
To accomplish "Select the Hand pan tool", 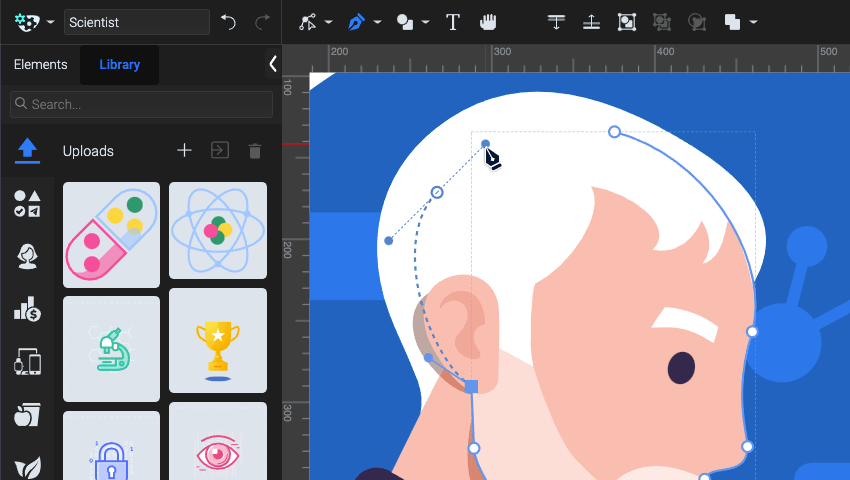I will (x=488, y=22).
